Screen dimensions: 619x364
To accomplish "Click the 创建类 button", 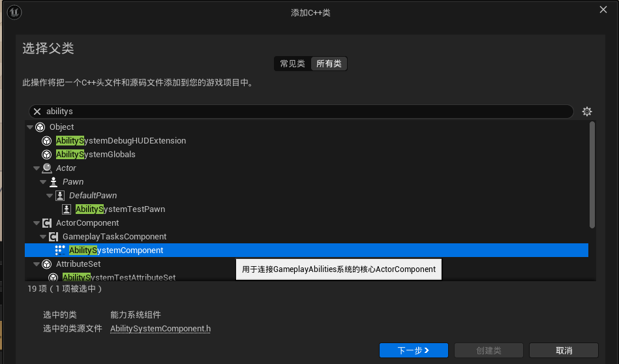I will point(489,350).
